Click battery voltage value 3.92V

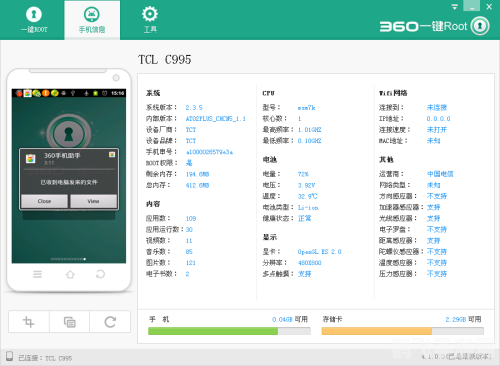click(x=306, y=185)
